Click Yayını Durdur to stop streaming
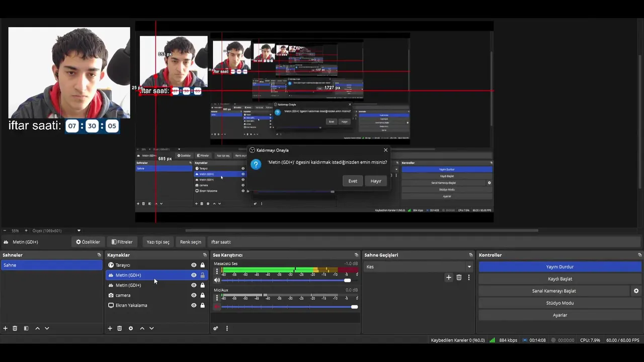Image resolution: width=644 pixels, height=362 pixels. [x=560, y=266]
